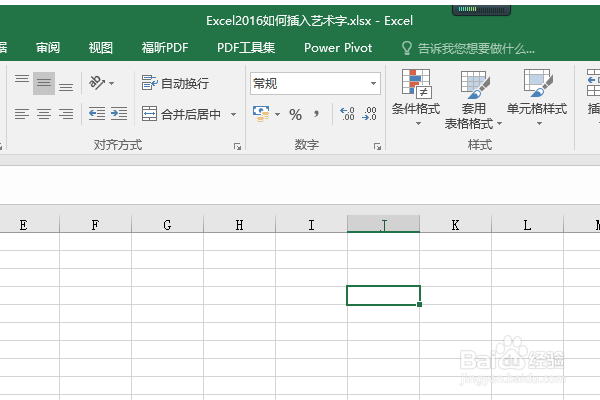Screen dimensions: 600x400
Task: Expand the accounting format dropdown arrow
Action: tap(277, 114)
